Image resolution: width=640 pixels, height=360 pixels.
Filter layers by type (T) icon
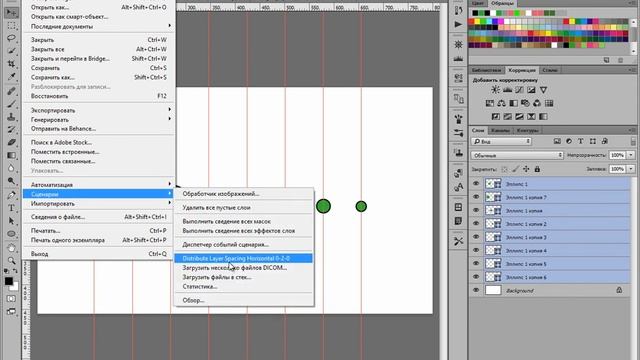pos(580,141)
